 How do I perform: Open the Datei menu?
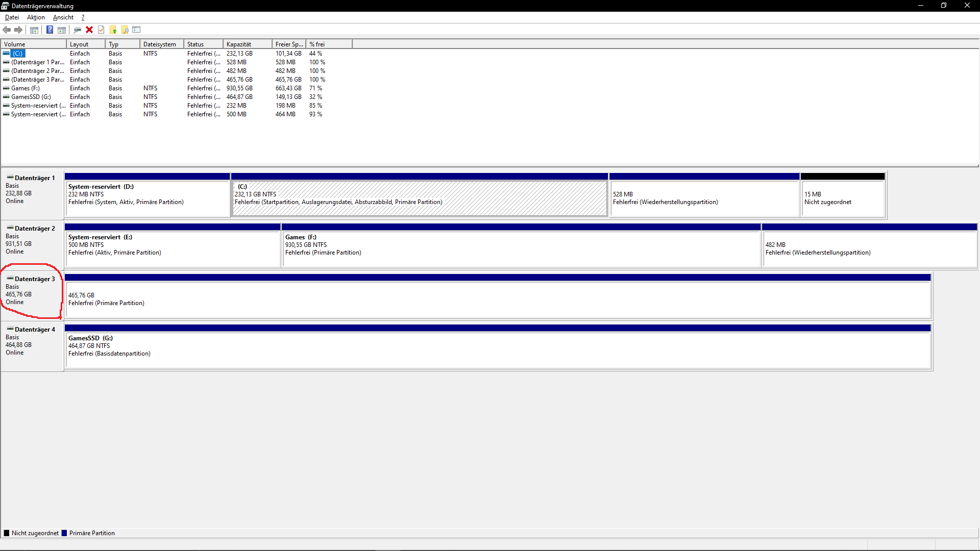pos(12,17)
